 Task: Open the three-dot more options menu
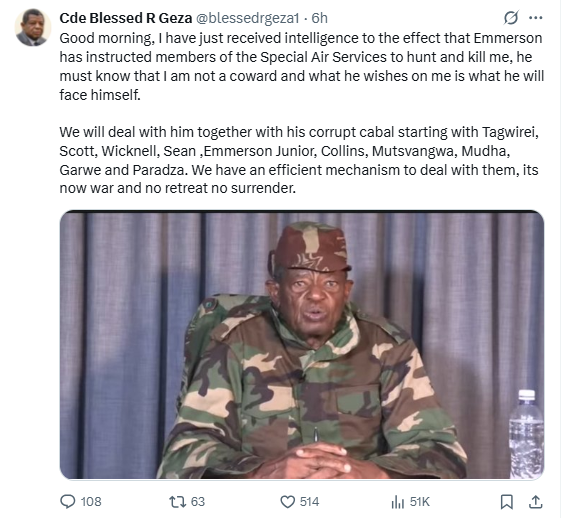[x=535, y=18]
